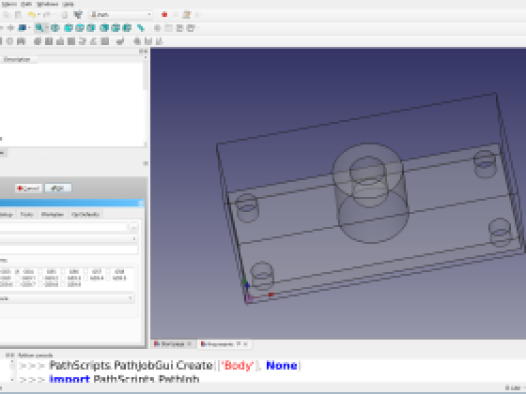This screenshot has height=394, width=526.
Task: Set the front view cube icon
Action: (x=68, y=28)
